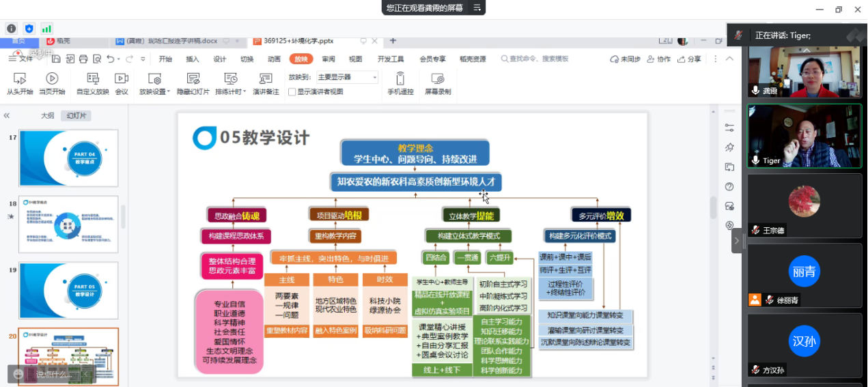Open 自定义放映 custom slideshow
Image resolution: width=868 pixels, height=387 pixels.
pyautogui.click(x=92, y=79)
